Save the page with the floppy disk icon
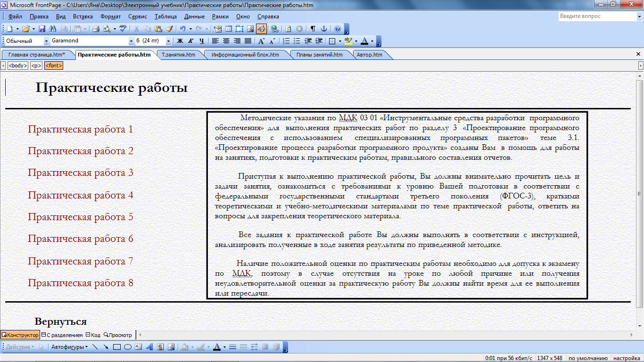Screen dimensions: 644x362 click(x=41, y=29)
